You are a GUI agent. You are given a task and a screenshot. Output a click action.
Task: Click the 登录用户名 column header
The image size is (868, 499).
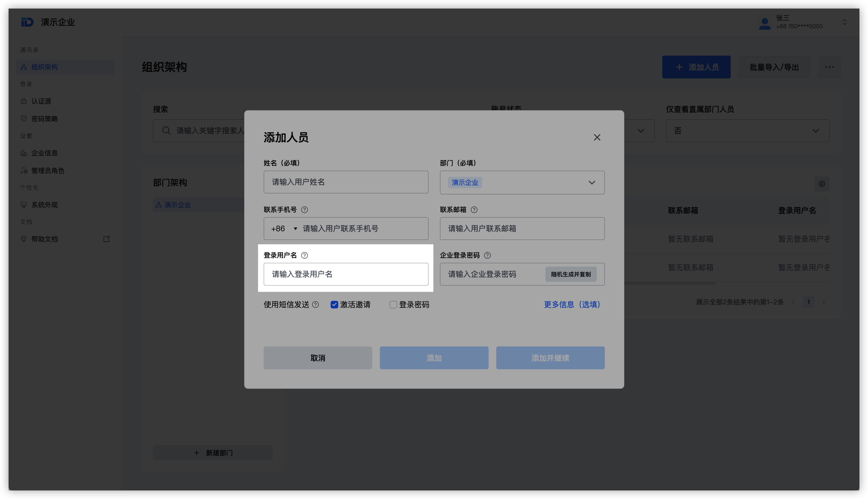coord(797,211)
